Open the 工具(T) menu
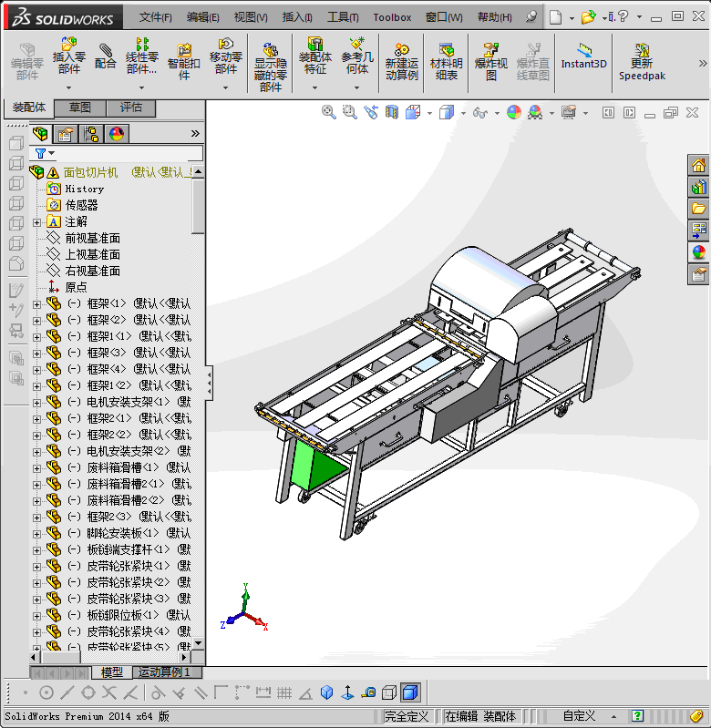The image size is (711, 728). click(343, 17)
